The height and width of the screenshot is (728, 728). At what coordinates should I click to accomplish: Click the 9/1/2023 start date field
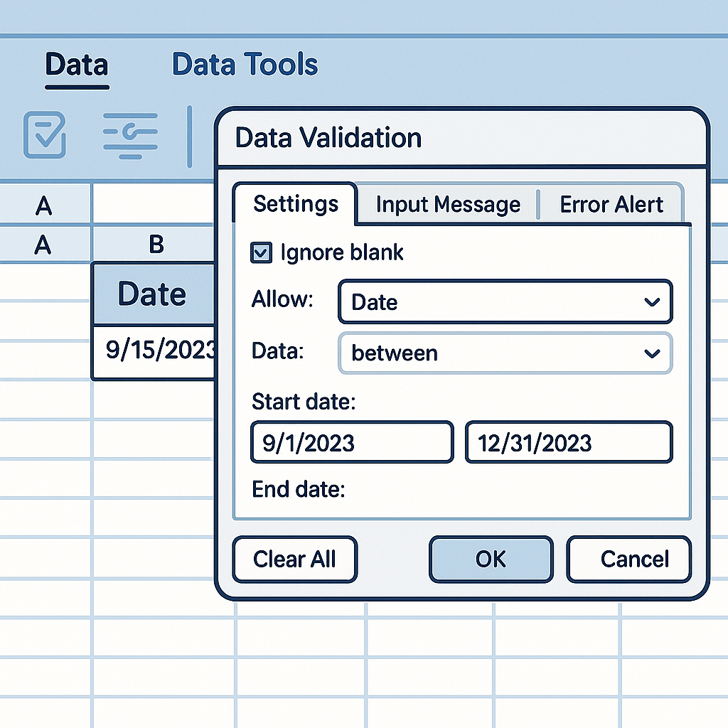point(351,443)
